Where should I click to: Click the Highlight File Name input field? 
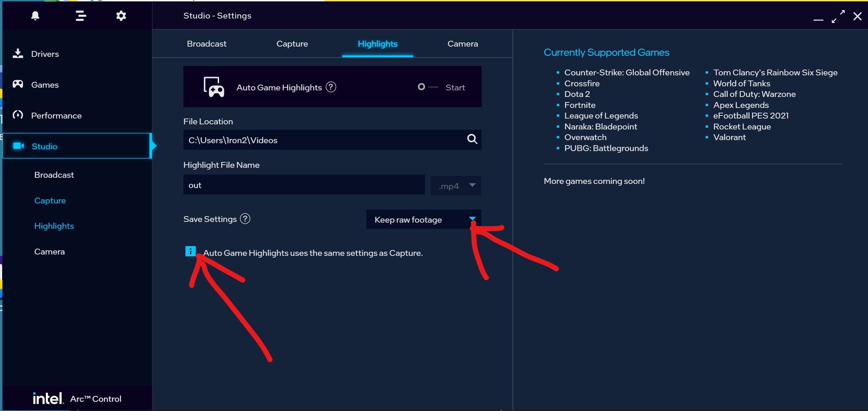tap(304, 185)
